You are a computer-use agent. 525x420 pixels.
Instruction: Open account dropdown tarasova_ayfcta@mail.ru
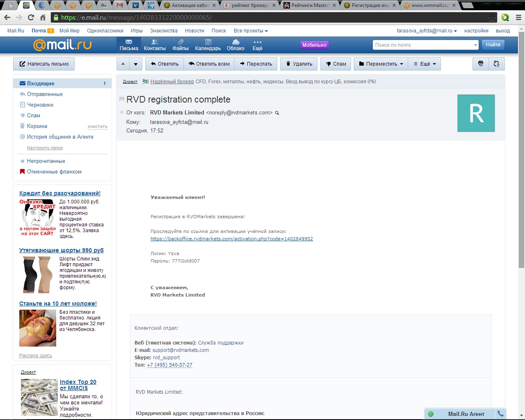tap(427, 31)
